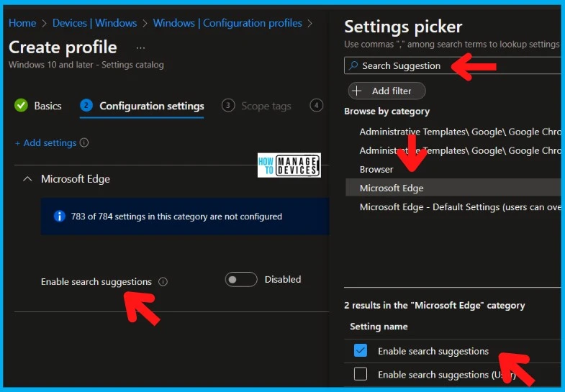
Task: Click the blue info icon in settings banner
Action: tap(60, 216)
